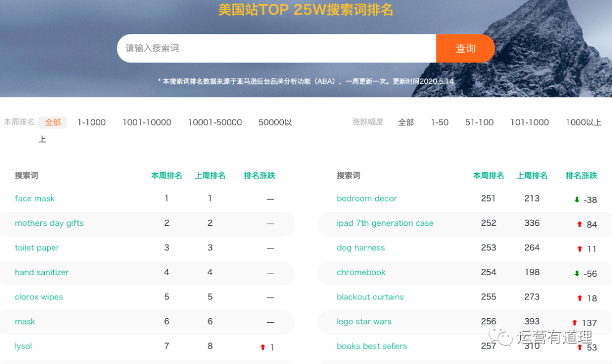Open the face mask search term
Image resolution: width=612 pixels, height=364 pixels.
[x=35, y=199]
